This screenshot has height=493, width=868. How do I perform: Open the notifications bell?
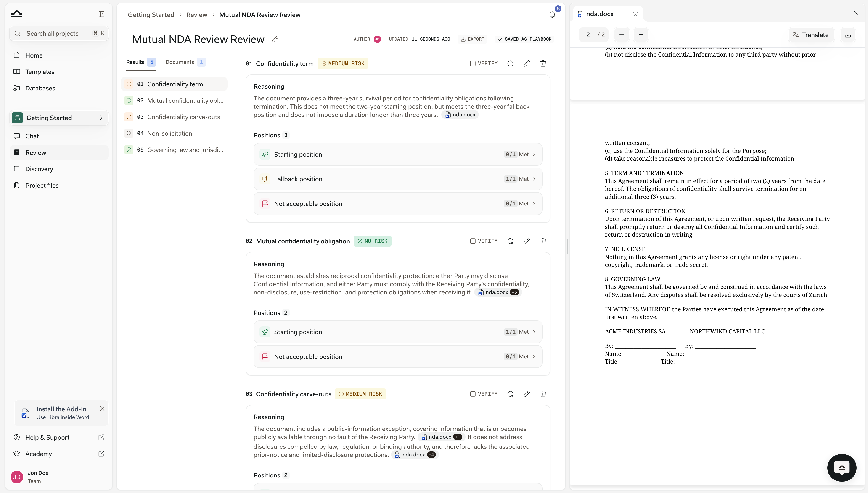coord(552,15)
